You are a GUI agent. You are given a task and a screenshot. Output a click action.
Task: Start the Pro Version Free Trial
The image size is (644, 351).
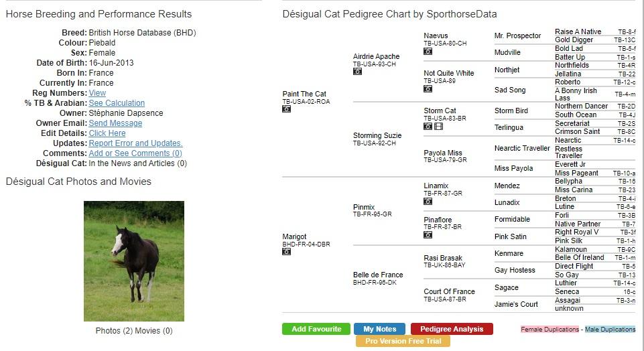(x=403, y=341)
